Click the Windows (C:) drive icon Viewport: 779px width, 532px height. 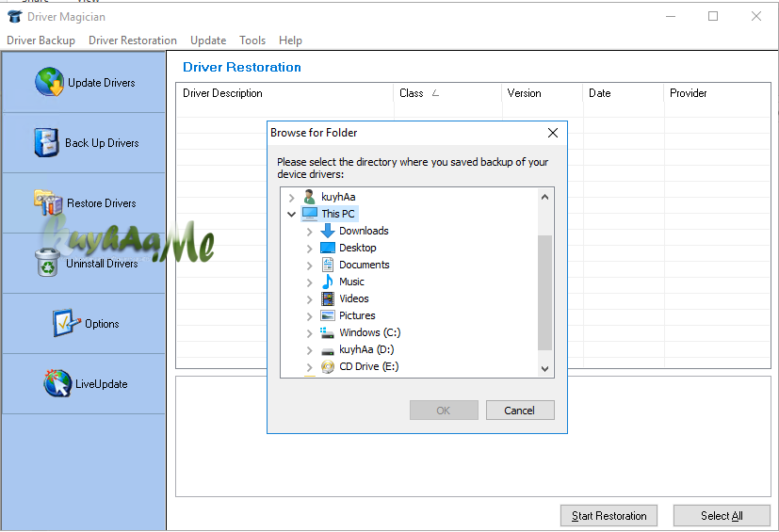click(327, 332)
